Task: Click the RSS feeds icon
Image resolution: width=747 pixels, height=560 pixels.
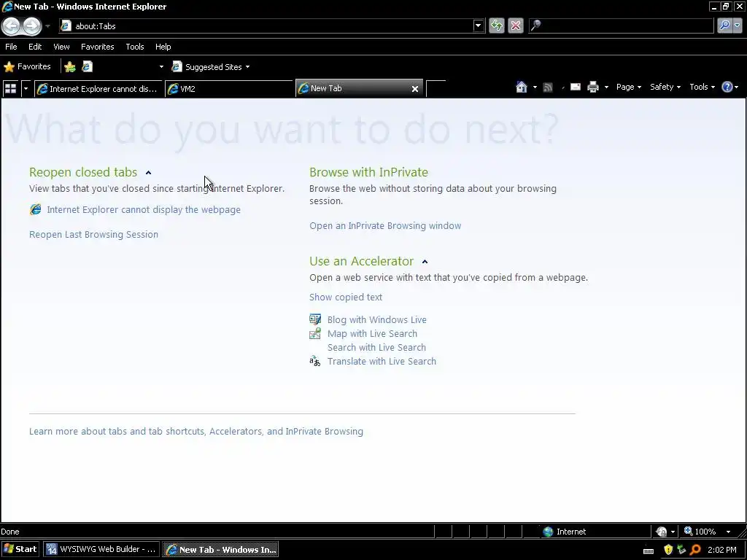Action: coord(548,87)
